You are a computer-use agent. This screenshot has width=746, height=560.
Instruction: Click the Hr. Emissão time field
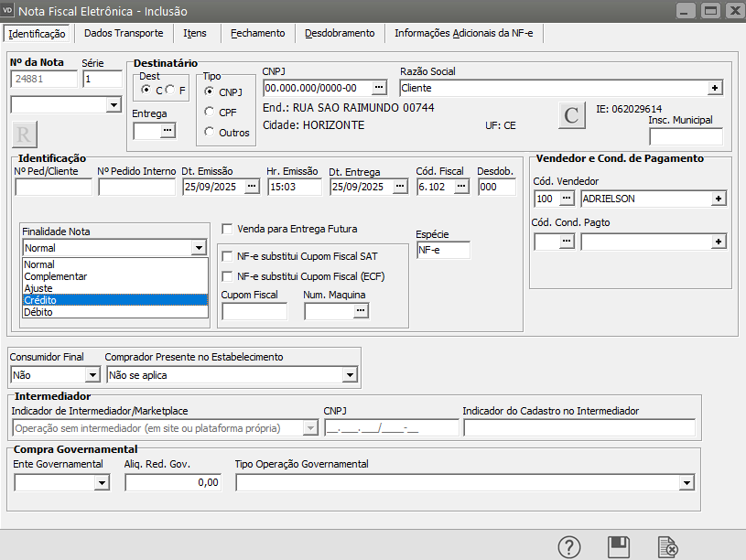295,187
